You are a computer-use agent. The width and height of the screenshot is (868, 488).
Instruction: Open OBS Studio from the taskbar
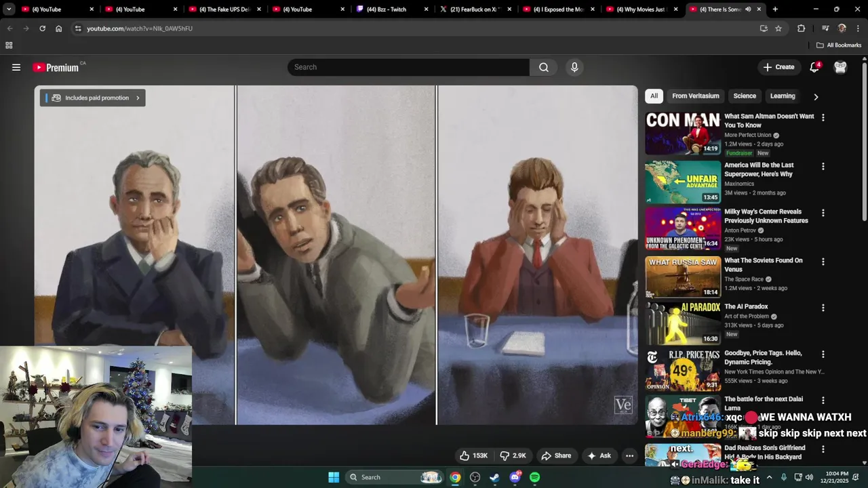tap(475, 477)
